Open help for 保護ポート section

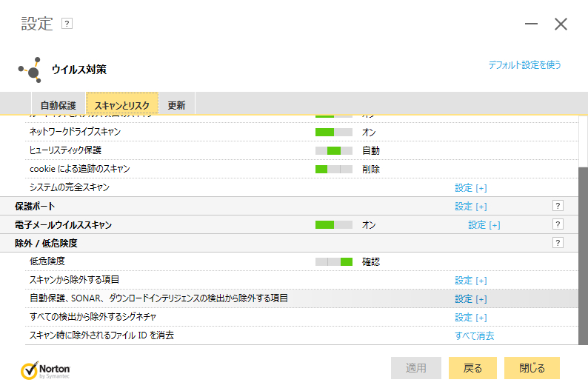coord(558,206)
